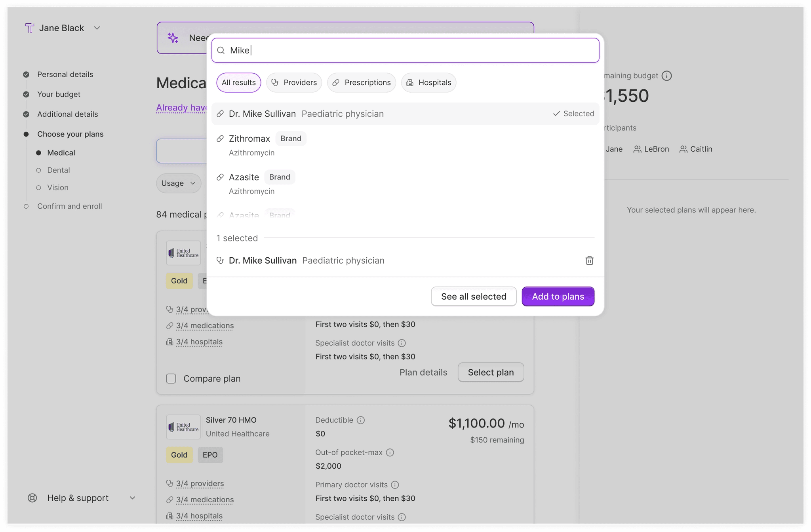811x532 pixels.
Task: Click Add to plans button
Action: [558, 296]
